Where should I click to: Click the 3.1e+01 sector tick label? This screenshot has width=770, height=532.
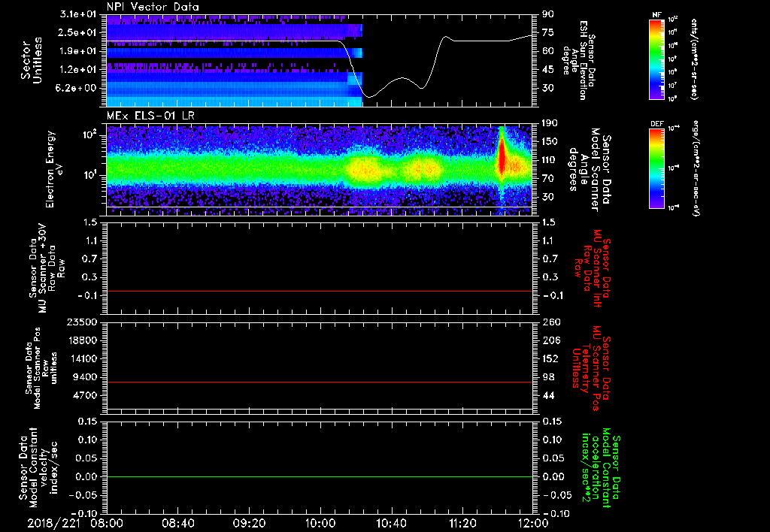coord(78,14)
